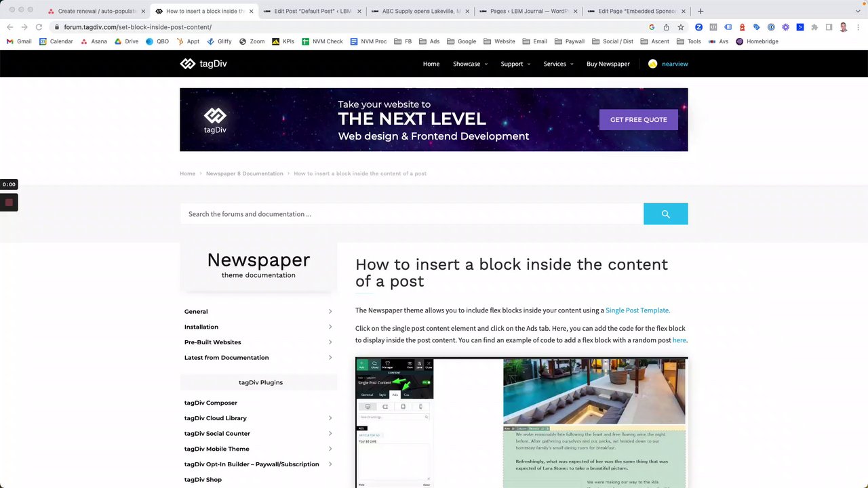The image size is (868, 488).
Task: Click Buy Newspaper in the navigation
Action: 608,64
